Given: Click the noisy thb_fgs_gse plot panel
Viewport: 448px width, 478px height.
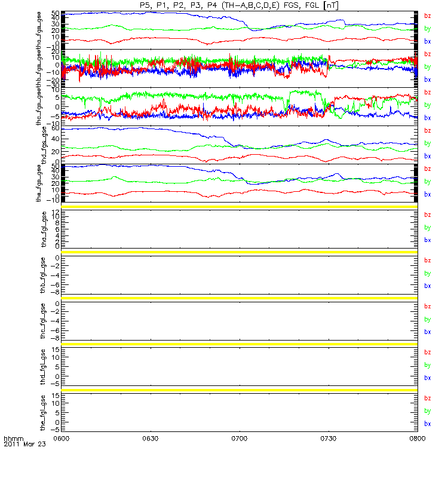Looking at the screenshot, I should point(240,68).
